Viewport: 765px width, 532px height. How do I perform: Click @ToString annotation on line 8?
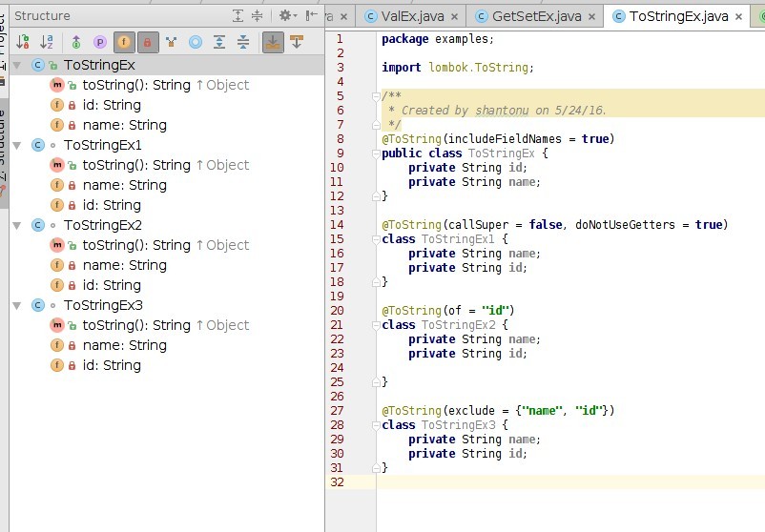pyautogui.click(x=411, y=139)
